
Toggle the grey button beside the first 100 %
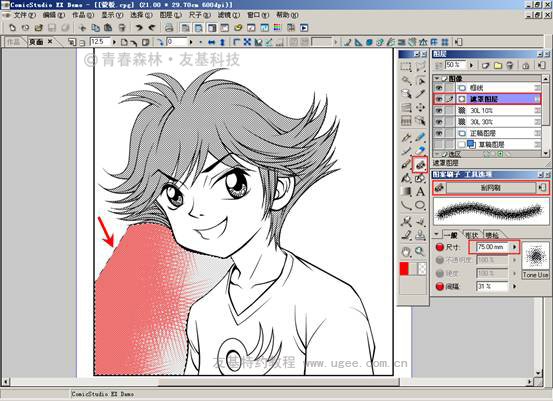439,260
